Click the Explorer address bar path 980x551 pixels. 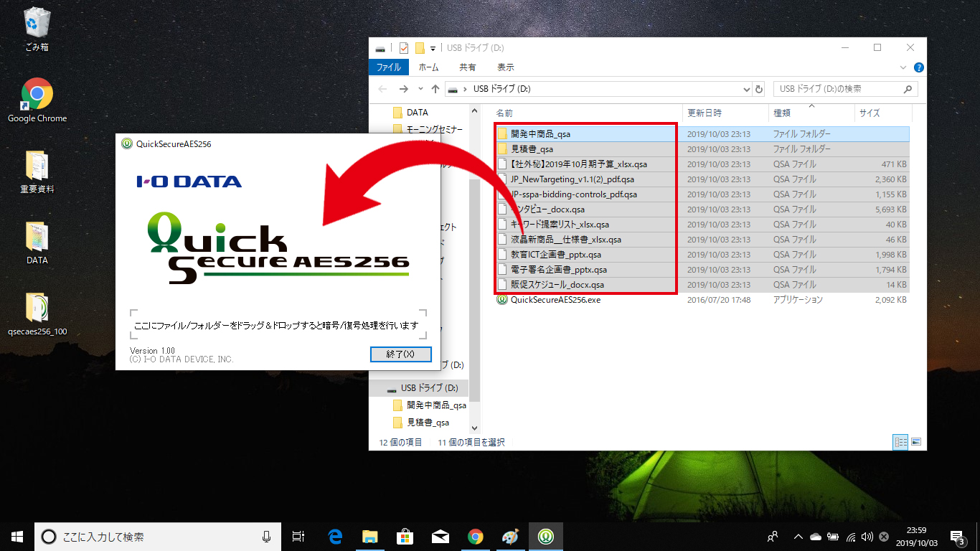pyautogui.click(x=599, y=89)
